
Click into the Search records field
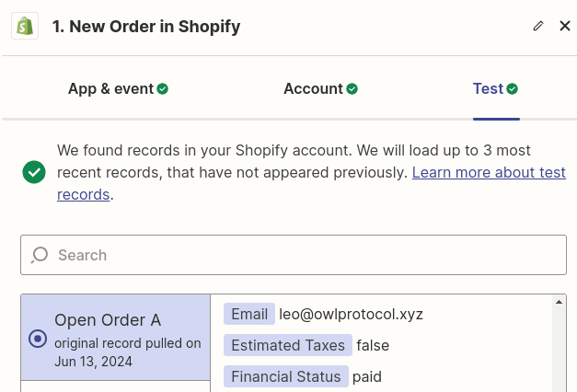click(304, 255)
